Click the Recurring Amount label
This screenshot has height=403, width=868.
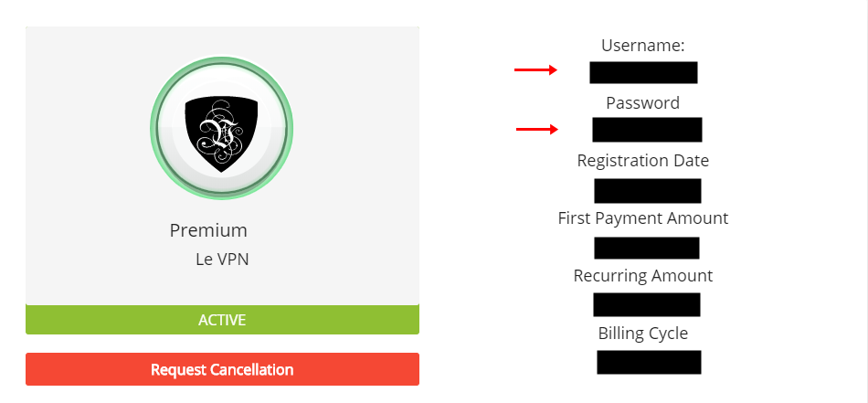[643, 276]
